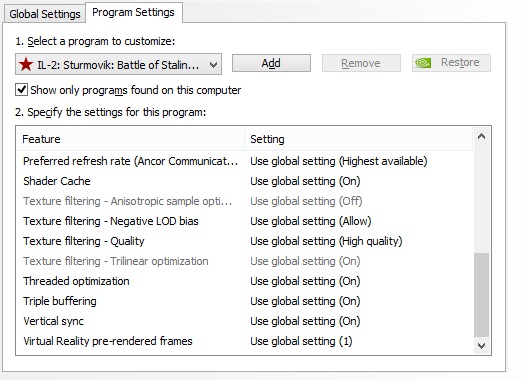The image size is (522, 380).
Task: Click the red star program icon
Action: click(26, 64)
